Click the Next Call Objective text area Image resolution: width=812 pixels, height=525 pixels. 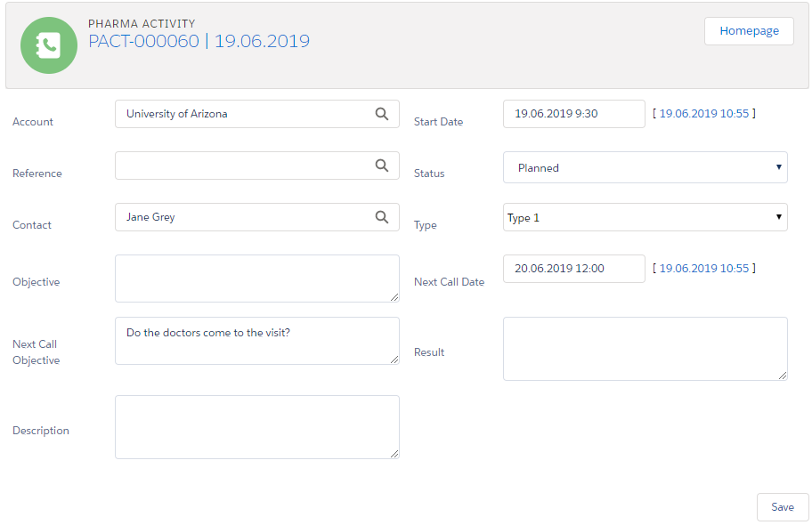click(256, 341)
